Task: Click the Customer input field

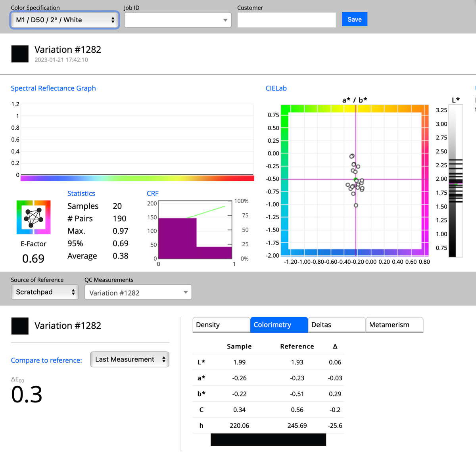Action: pos(286,20)
